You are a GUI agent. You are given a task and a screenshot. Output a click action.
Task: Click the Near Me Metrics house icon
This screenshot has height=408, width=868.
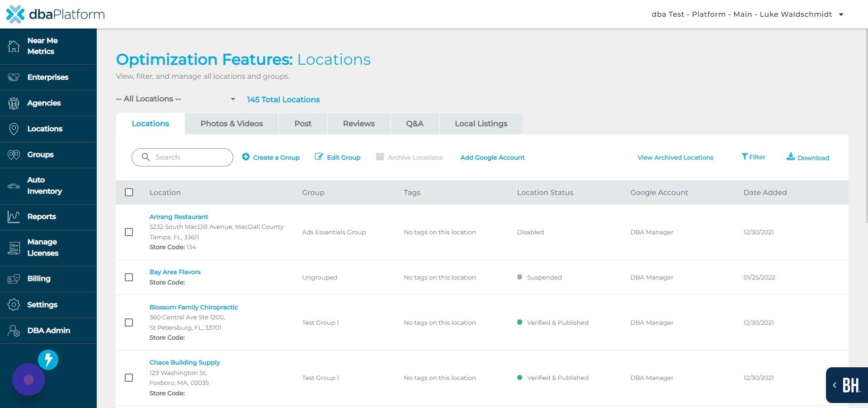pos(14,46)
